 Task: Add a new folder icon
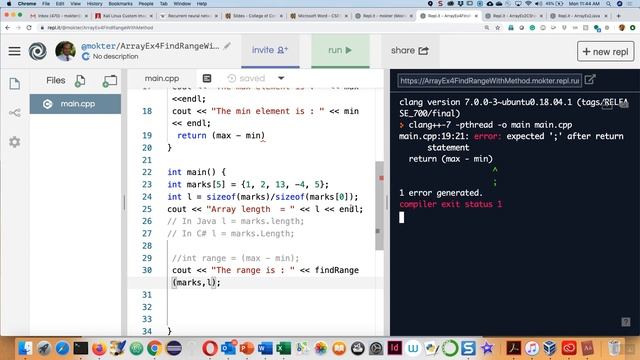[x=109, y=81]
